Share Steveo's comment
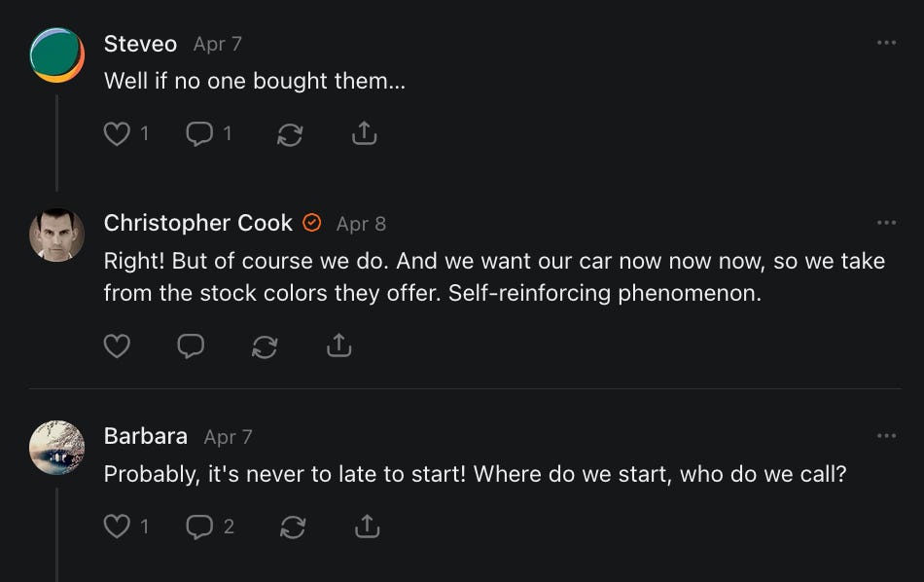The width and height of the screenshot is (924, 582). click(364, 133)
